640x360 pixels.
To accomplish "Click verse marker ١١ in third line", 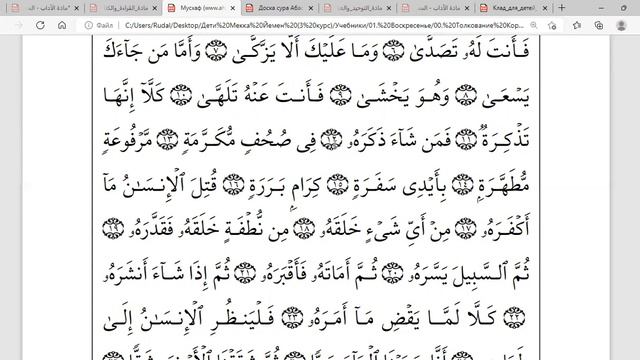I will [x=466, y=140].
